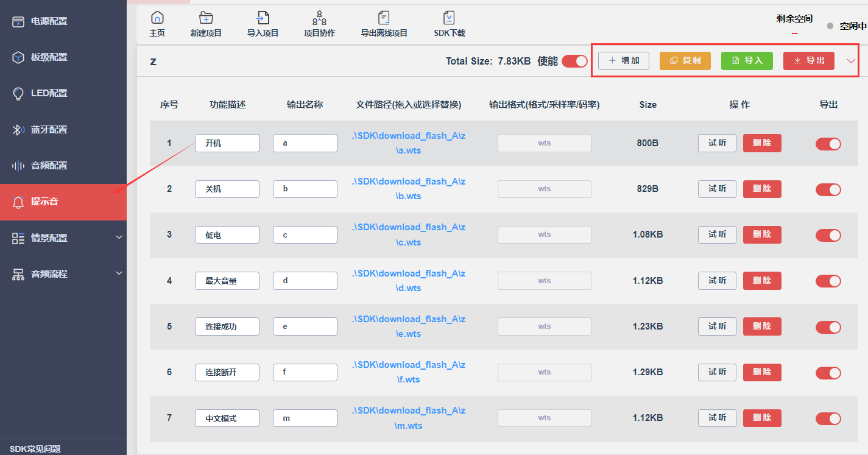This screenshot has width=868, height=455.
Task: Click the SDK下载 download icon
Action: point(449,18)
